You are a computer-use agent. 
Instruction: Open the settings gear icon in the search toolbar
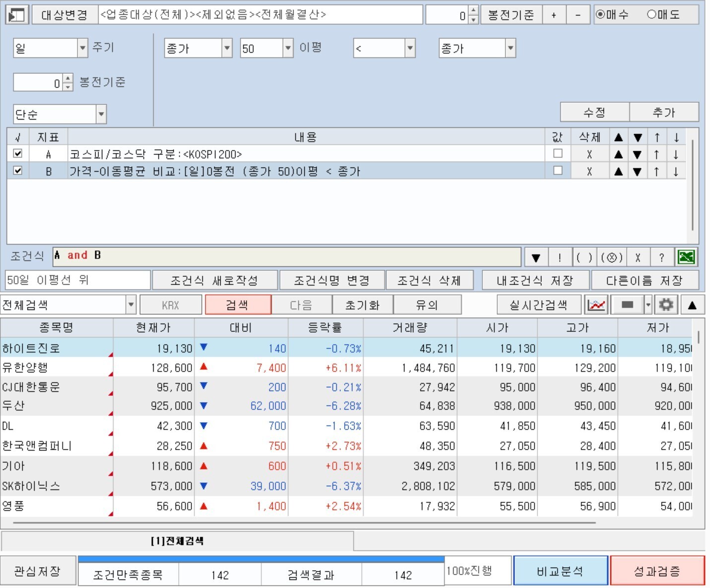click(666, 305)
